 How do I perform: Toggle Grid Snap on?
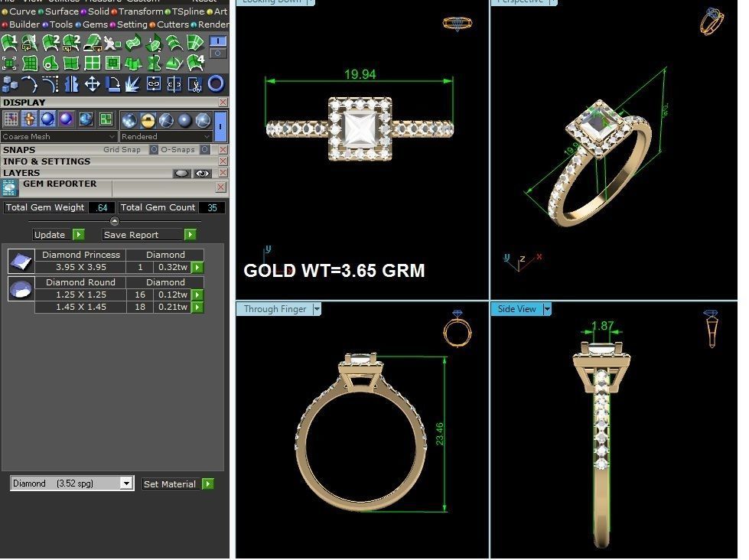coord(154,149)
